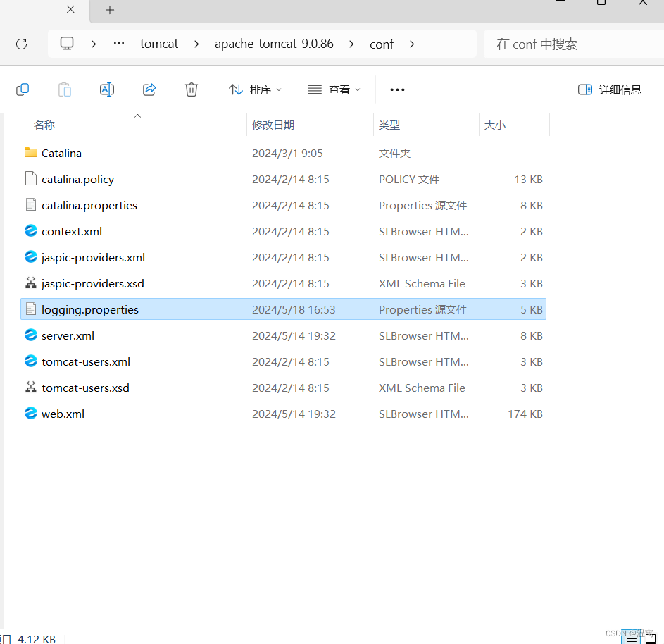Sort by the 类型 column header
This screenshot has height=644, width=664.
click(389, 125)
